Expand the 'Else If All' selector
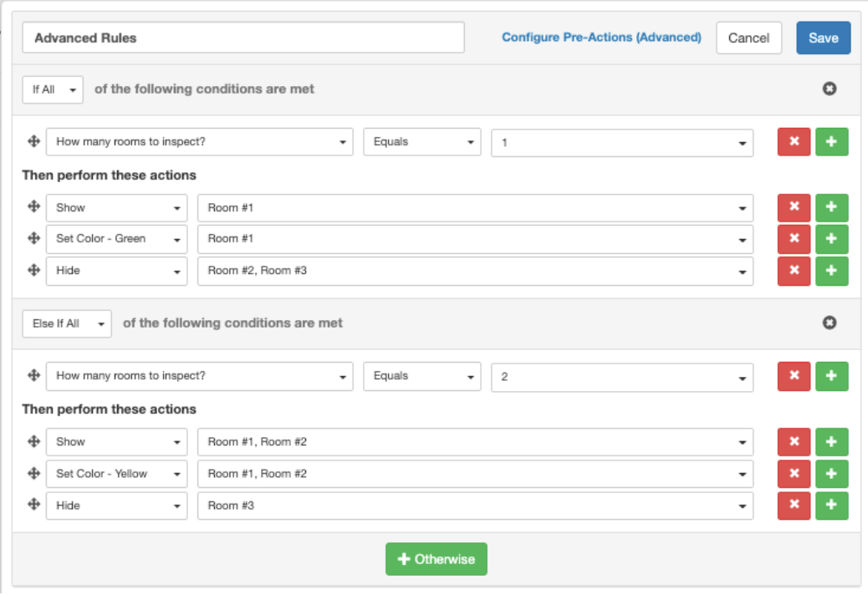The image size is (868, 595). point(66,323)
